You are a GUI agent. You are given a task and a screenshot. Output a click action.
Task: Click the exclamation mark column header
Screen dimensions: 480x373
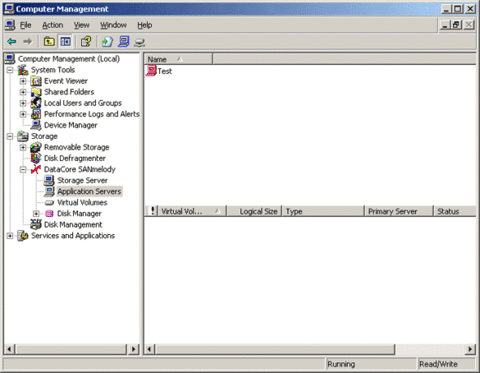[x=151, y=211]
